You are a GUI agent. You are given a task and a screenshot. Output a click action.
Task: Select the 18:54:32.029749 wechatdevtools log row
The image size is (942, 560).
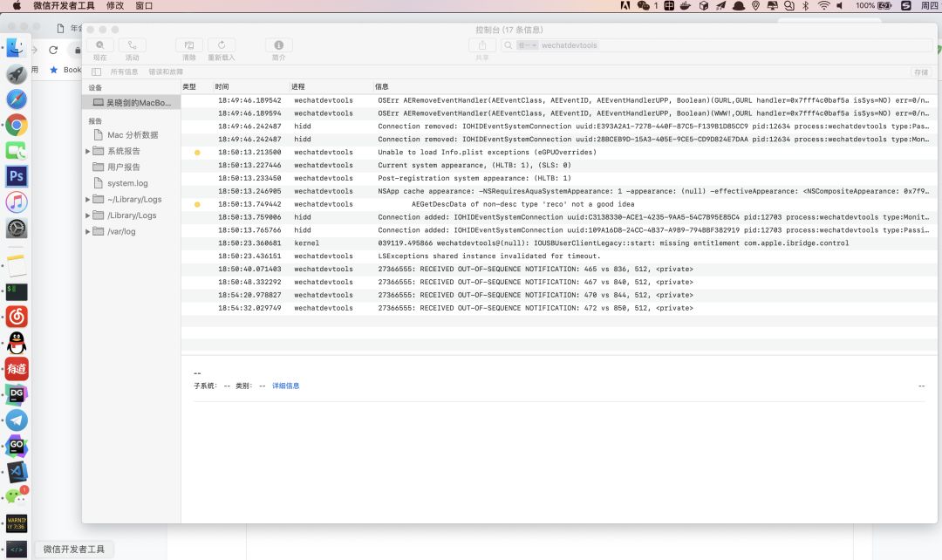coord(559,308)
